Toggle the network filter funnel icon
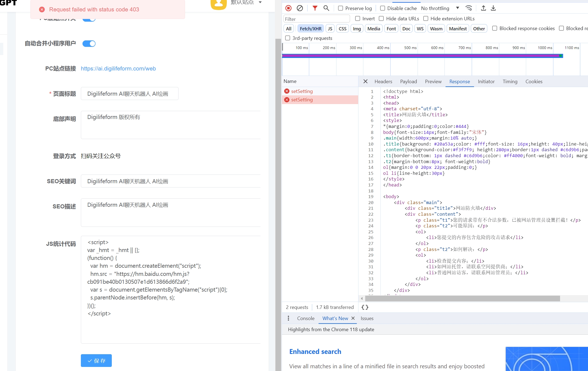 coord(315,8)
